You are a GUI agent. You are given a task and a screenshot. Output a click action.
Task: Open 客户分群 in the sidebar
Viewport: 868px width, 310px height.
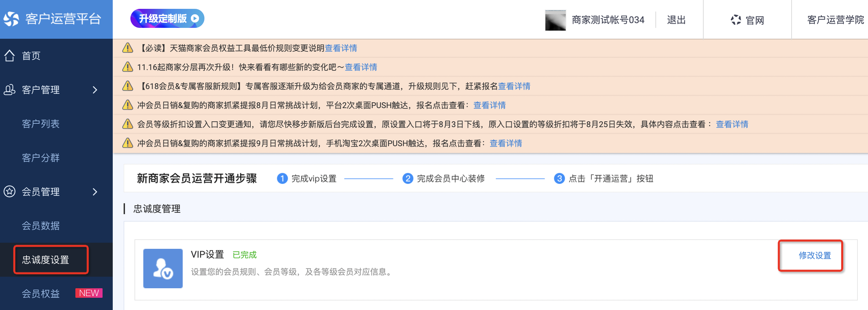pos(41,158)
